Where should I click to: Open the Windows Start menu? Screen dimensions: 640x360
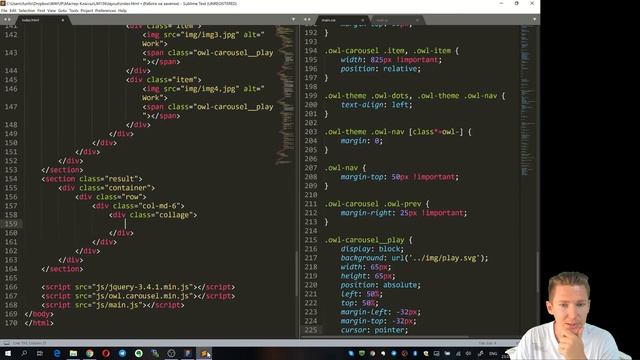[x=8, y=353]
